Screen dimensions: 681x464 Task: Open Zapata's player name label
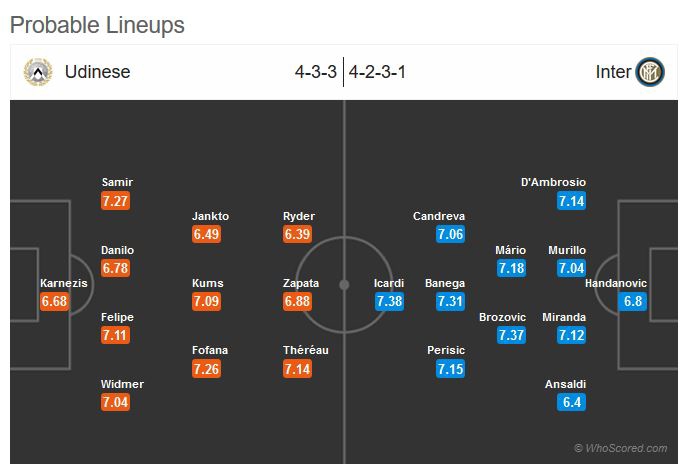301,283
